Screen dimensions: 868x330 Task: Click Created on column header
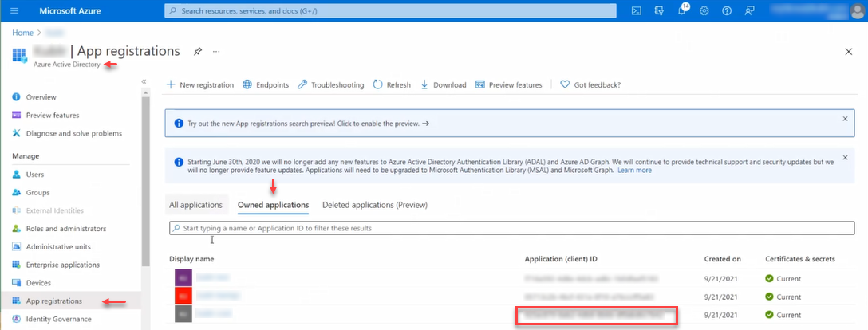723,259
